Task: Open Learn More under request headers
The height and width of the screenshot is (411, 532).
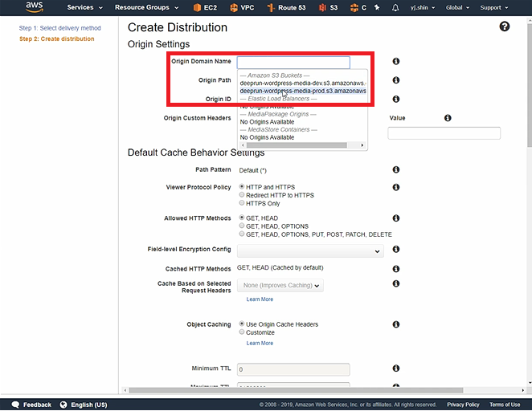Action: point(260,299)
